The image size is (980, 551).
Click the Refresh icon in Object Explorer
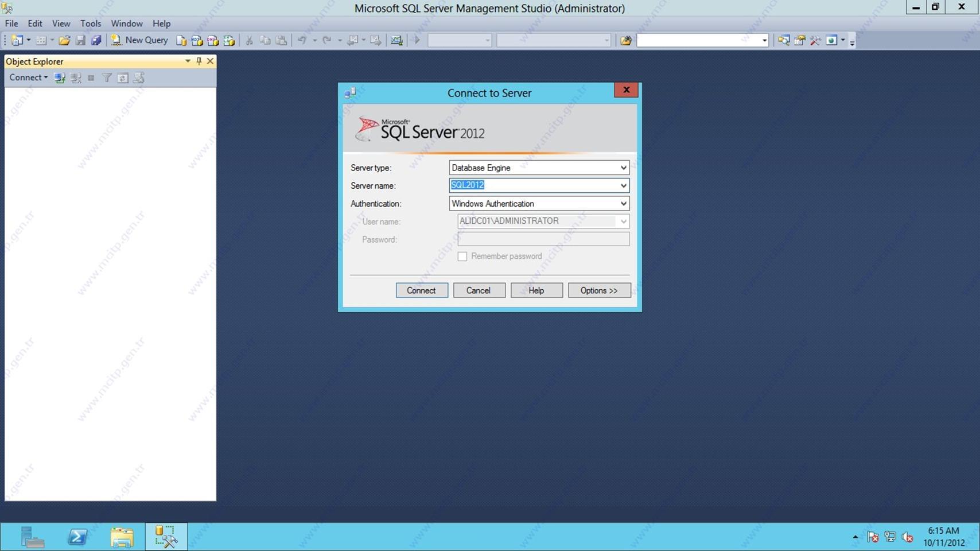click(x=123, y=77)
